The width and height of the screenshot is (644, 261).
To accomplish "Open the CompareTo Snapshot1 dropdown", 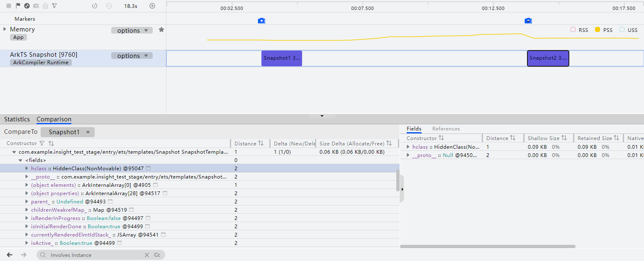I will click(x=68, y=132).
